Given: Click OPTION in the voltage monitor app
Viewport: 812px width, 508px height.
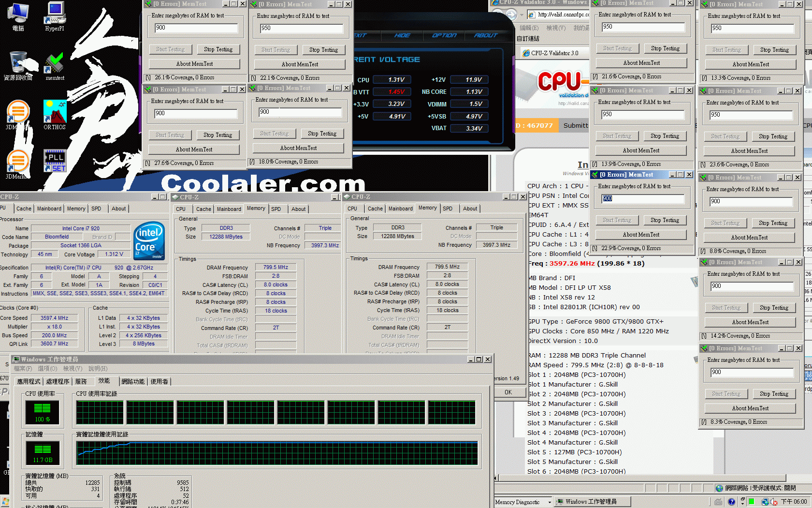Looking at the screenshot, I should (x=444, y=35).
